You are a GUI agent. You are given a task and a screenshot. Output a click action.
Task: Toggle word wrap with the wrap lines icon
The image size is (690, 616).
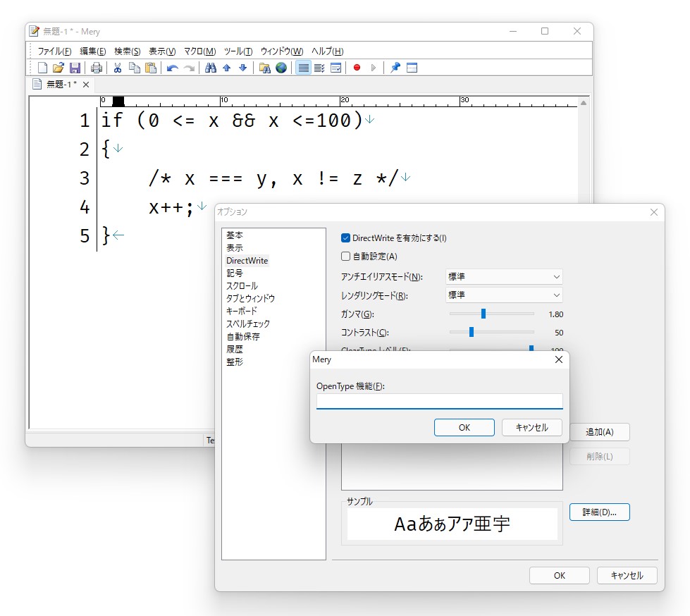coord(304,67)
